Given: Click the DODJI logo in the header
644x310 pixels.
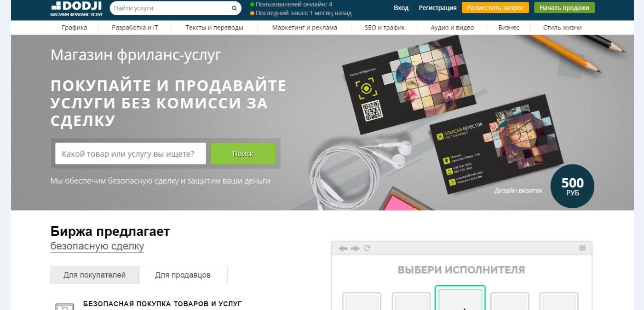Looking at the screenshot, I should click(76, 8).
